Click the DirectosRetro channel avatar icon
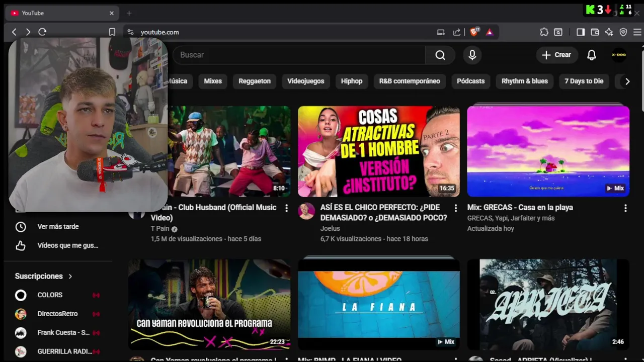The width and height of the screenshot is (644, 362). click(x=21, y=314)
